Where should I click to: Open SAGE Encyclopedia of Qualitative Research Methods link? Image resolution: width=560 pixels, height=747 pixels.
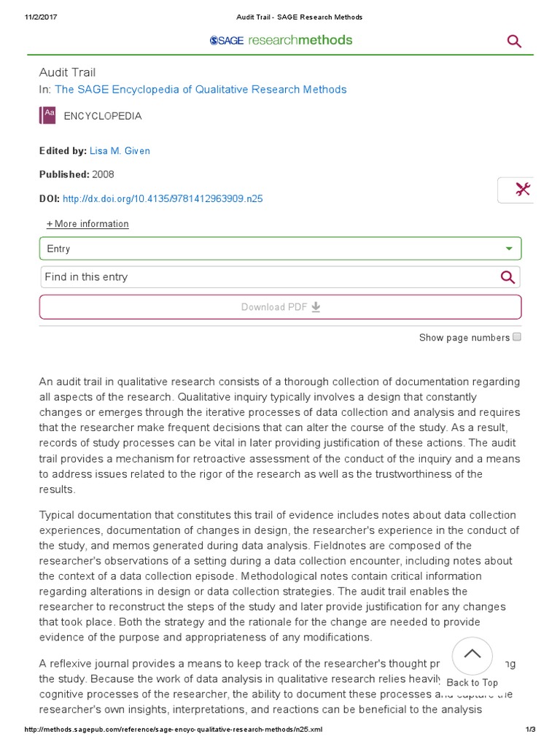coord(201,90)
